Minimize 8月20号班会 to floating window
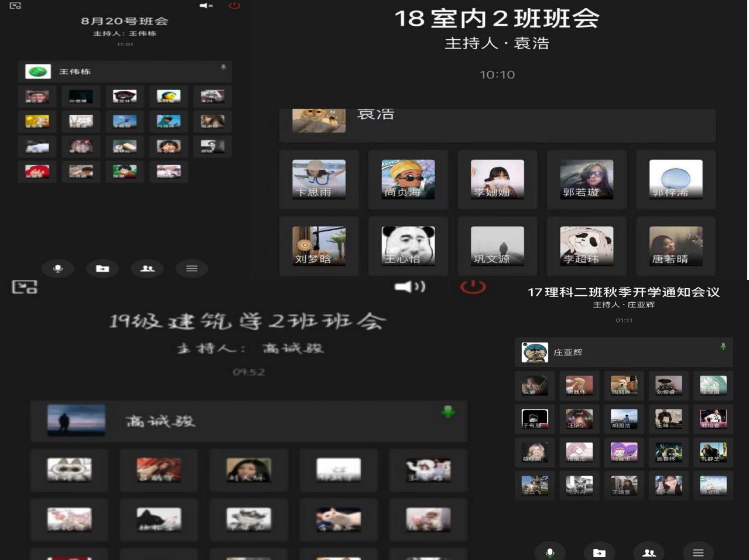The width and height of the screenshot is (749, 560). 16,6
